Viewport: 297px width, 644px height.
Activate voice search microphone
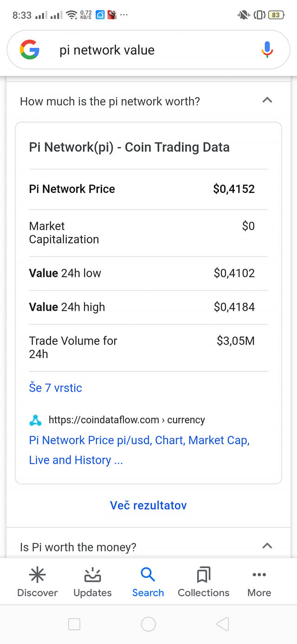pyautogui.click(x=267, y=50)
